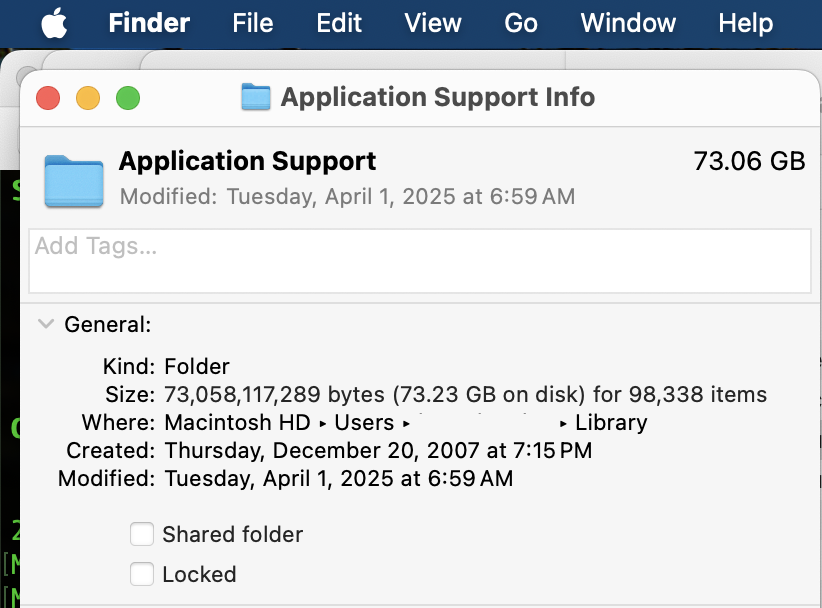The image size is (822, 608).
Task: Click the folder icon in the title bar
Action: [x=256, y=97]
